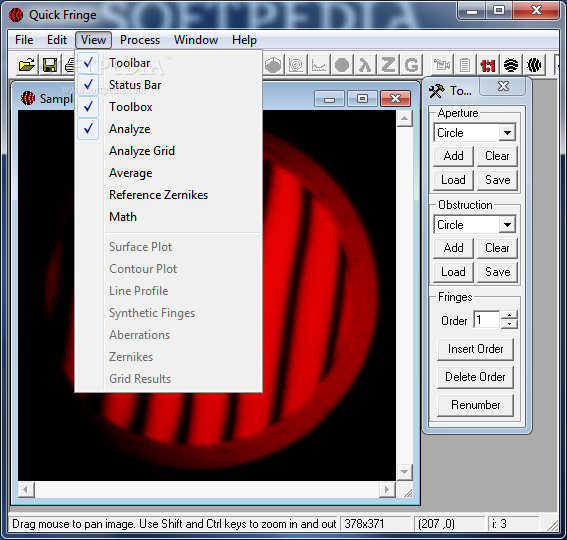Screen dimensions: 567x540
Task: Expand the Obstruction shape dropdown
Action: (507, 225)
